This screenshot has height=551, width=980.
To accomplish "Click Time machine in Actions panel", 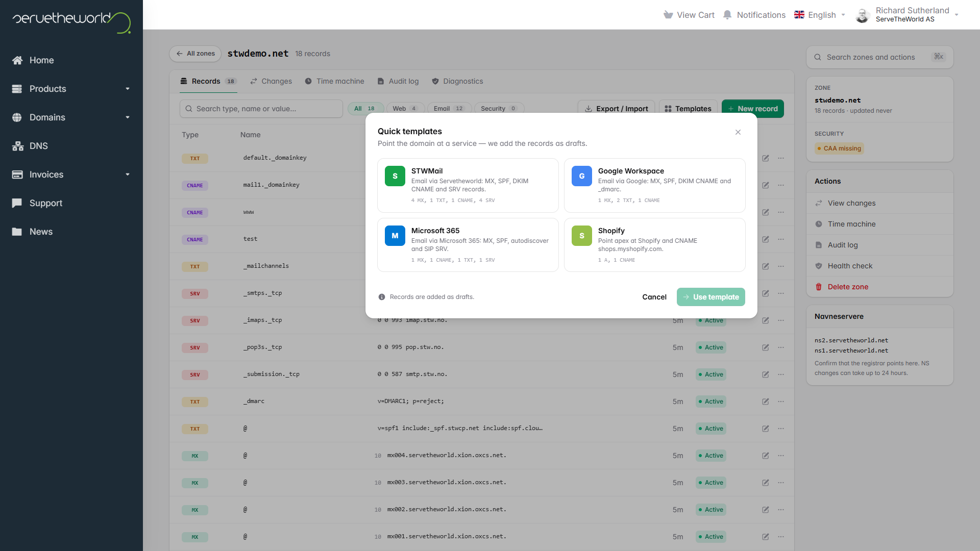I will [880, 224].
